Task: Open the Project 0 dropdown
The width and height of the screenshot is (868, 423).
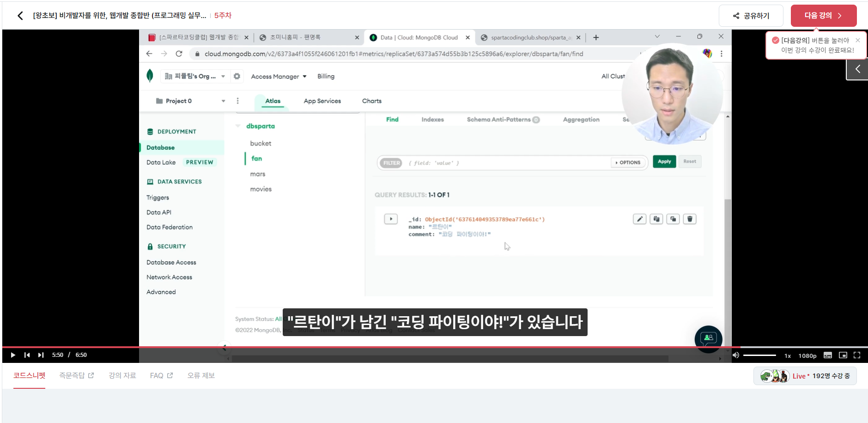Action: tap(190, 101)
